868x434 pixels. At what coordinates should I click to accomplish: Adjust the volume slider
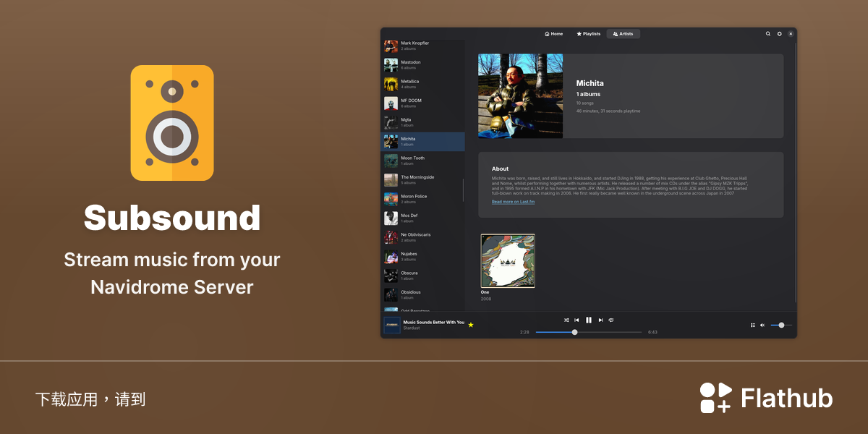click(781, 325)
